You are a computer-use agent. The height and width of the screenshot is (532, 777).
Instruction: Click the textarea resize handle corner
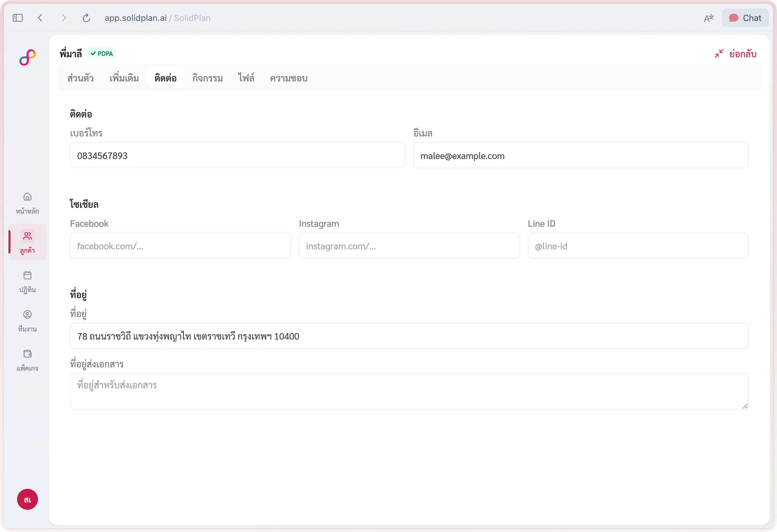tap(745, 406)
